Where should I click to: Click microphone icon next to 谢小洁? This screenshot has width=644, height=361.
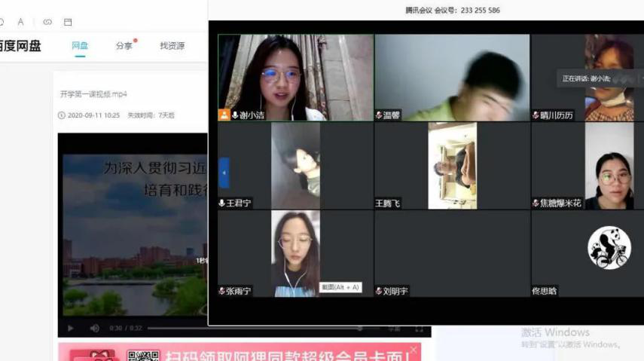(235, 115)
